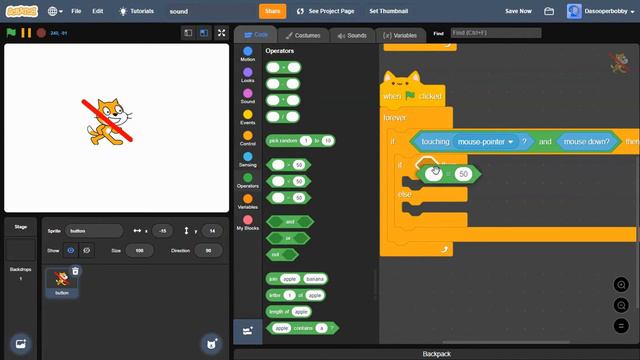Select the My Blocks category
640x360 pixels.
248,223
